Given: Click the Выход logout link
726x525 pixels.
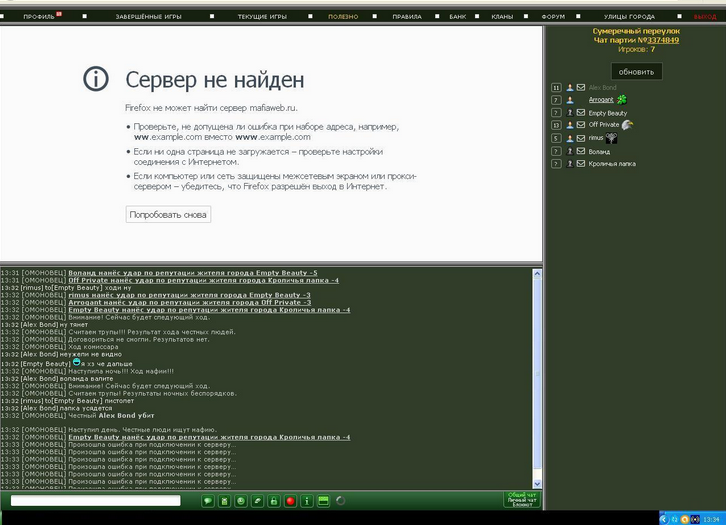Looking at the screenshot, I should pos(704,17).
